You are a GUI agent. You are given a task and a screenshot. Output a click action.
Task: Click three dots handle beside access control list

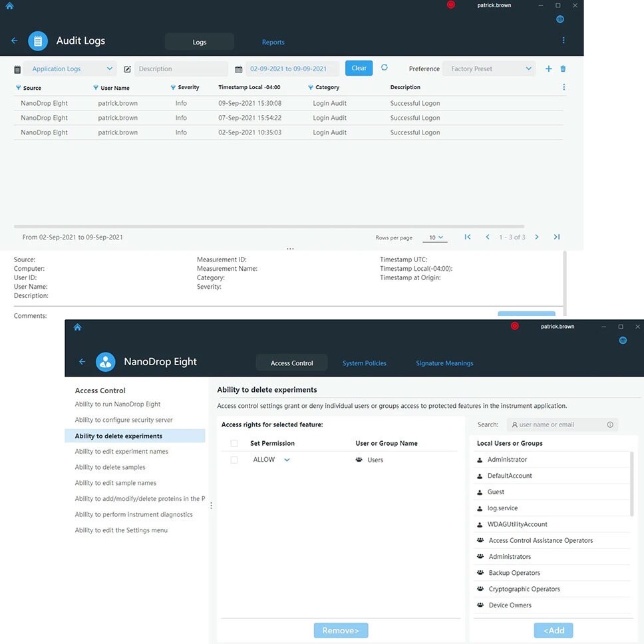pyautogui.click(x=211, y=506)
